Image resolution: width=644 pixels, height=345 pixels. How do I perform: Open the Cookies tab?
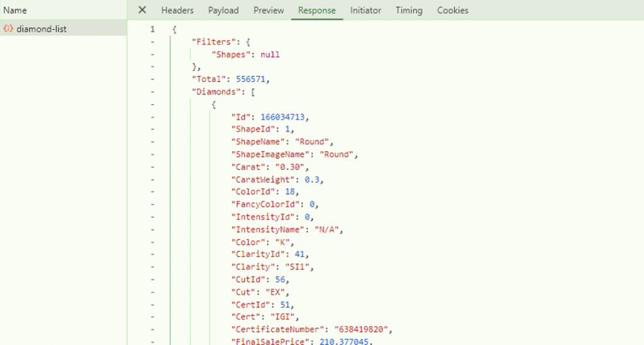(x=453, y=10)
